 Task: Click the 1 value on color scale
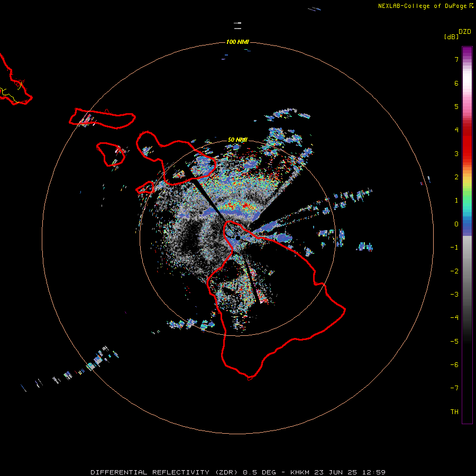[x=456, y=200]
